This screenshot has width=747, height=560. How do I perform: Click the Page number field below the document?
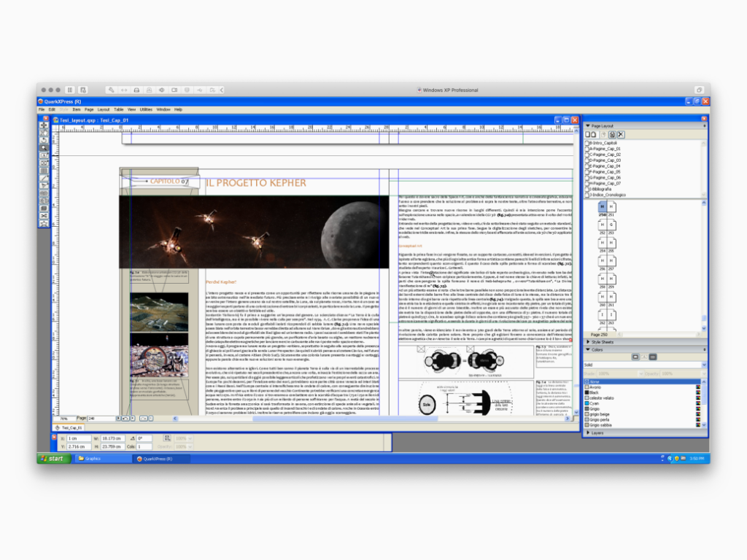101,419
